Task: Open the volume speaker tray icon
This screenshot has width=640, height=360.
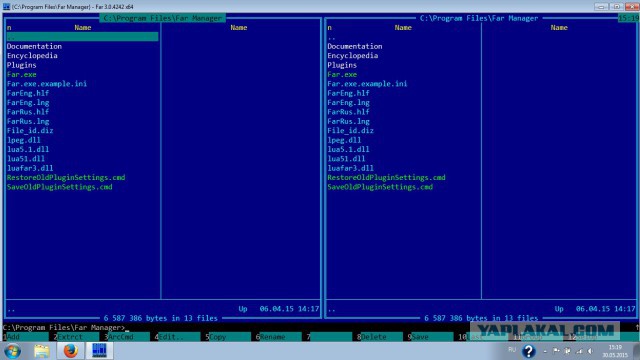Action: coord(590,351)
